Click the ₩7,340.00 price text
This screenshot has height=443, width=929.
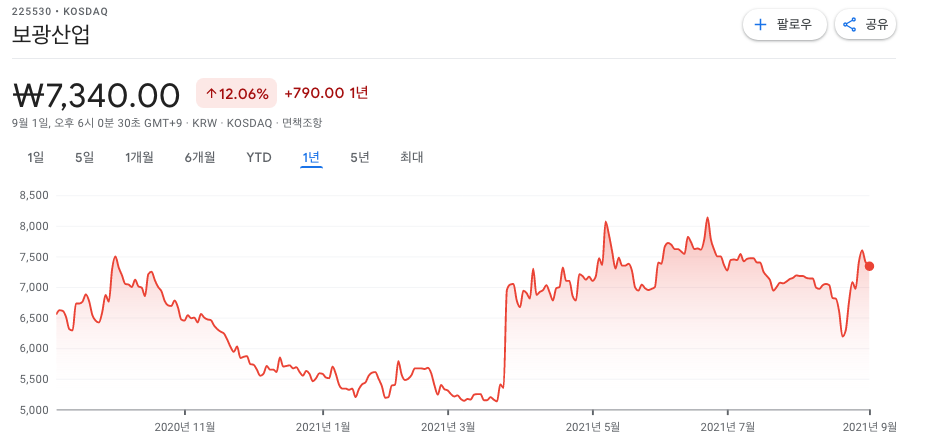[96, 95]
